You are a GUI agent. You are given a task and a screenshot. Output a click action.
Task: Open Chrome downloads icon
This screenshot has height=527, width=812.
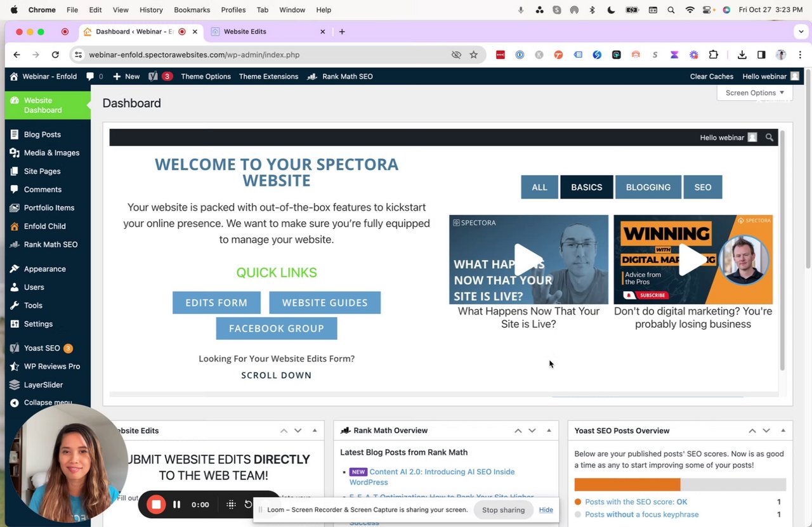click(x=742, y=55)
